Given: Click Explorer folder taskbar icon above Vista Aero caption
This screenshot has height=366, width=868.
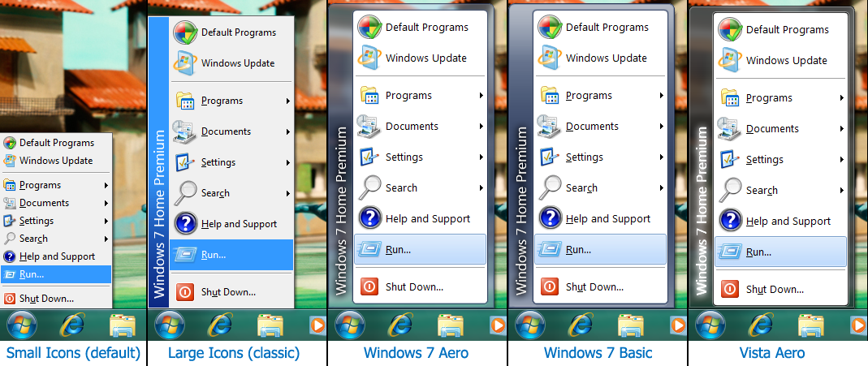Looking at the screenshot, I should click(811, 325).
